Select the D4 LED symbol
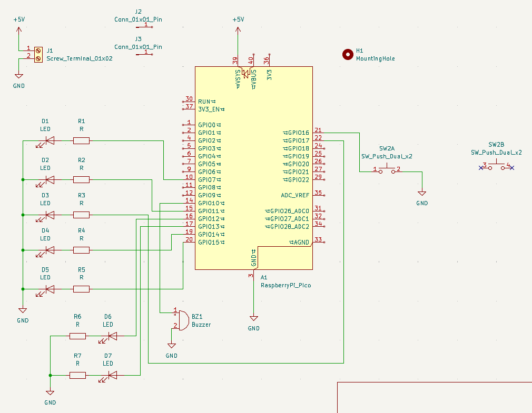532x413 pixels. click(50, 250)
